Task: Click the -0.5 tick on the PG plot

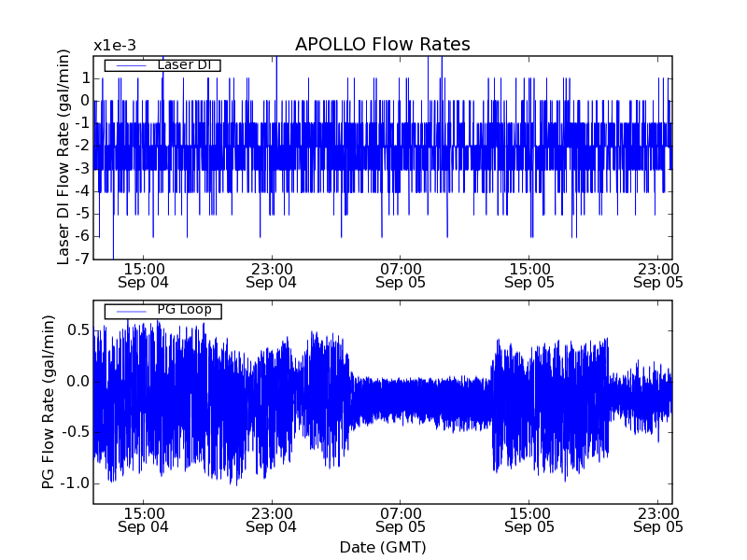Action: pyautogui.click(x=75, y=432)
